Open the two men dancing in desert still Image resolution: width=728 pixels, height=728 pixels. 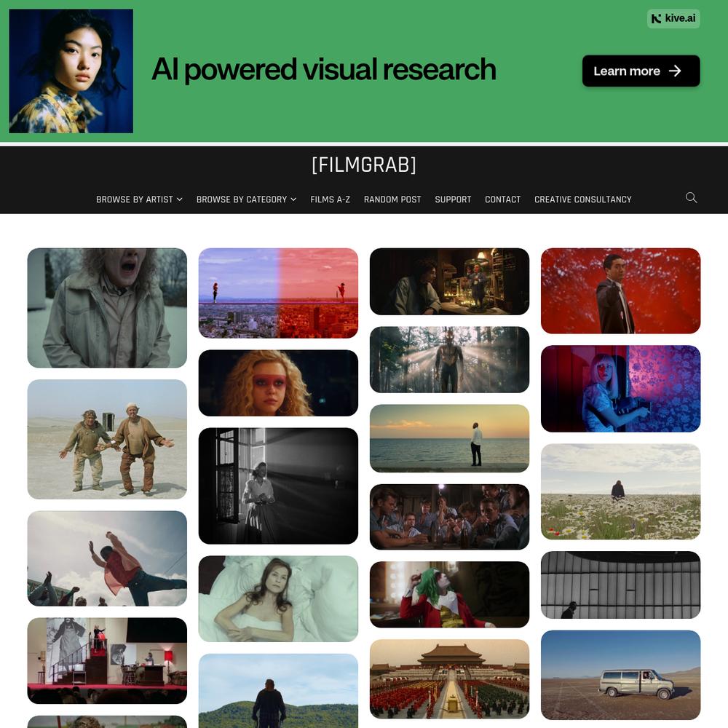coord(107,439)
